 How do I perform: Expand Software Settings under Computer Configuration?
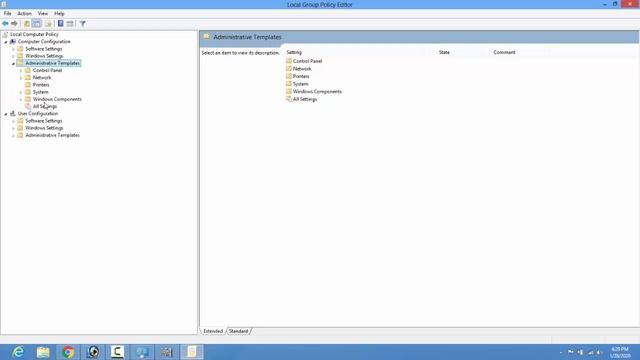coord(13,49)
